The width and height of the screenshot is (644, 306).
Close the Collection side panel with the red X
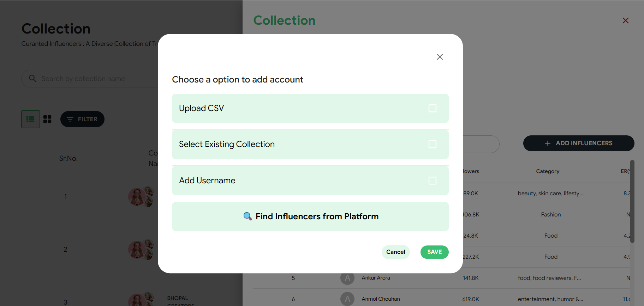pyautogui.click(x=625, y=21)
